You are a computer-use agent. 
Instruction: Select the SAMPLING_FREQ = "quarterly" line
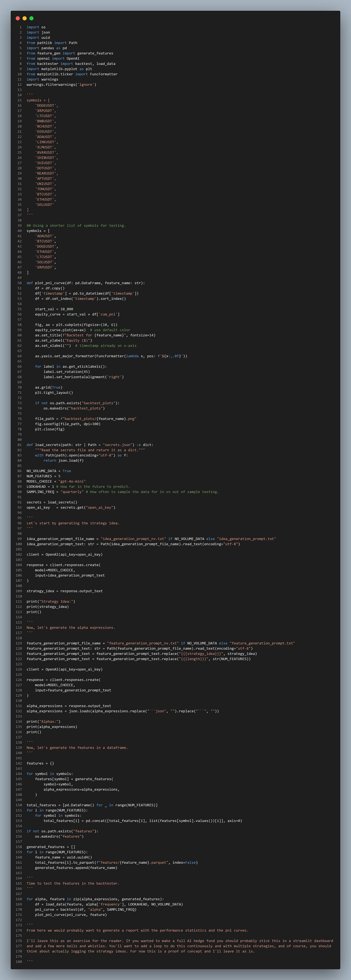[x=122, y=492]
